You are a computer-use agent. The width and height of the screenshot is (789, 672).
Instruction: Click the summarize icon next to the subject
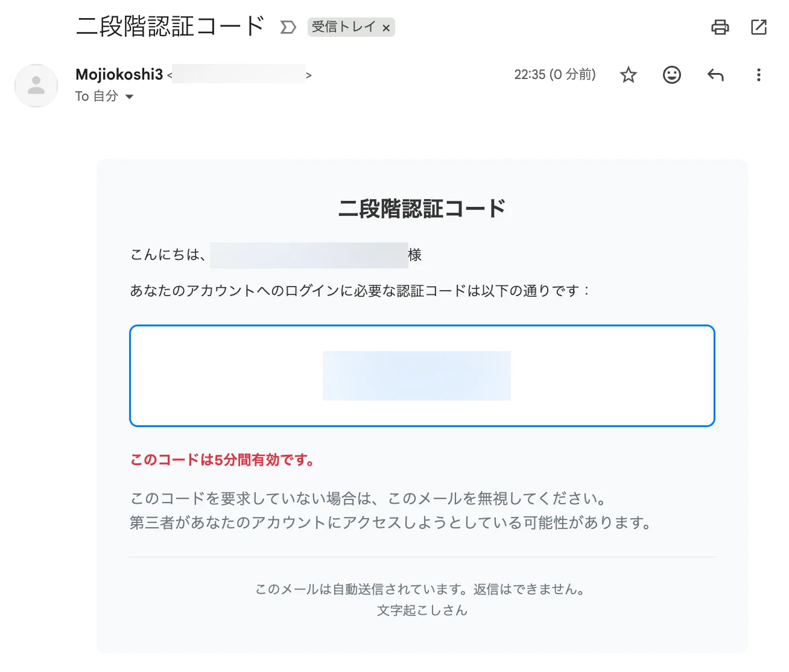click(x=288, y=27)
